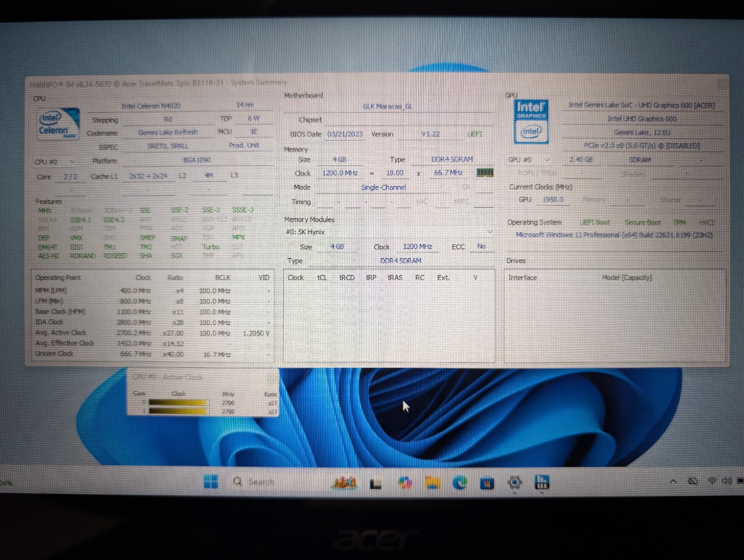The width and height of the screenshot is (744, 560).
Task: Click the Prod. Unit value
Action: click(244, 145)
